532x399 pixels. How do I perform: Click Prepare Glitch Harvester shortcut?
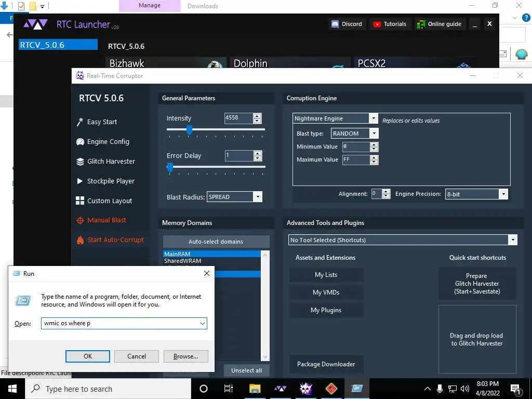pos(477,284)
